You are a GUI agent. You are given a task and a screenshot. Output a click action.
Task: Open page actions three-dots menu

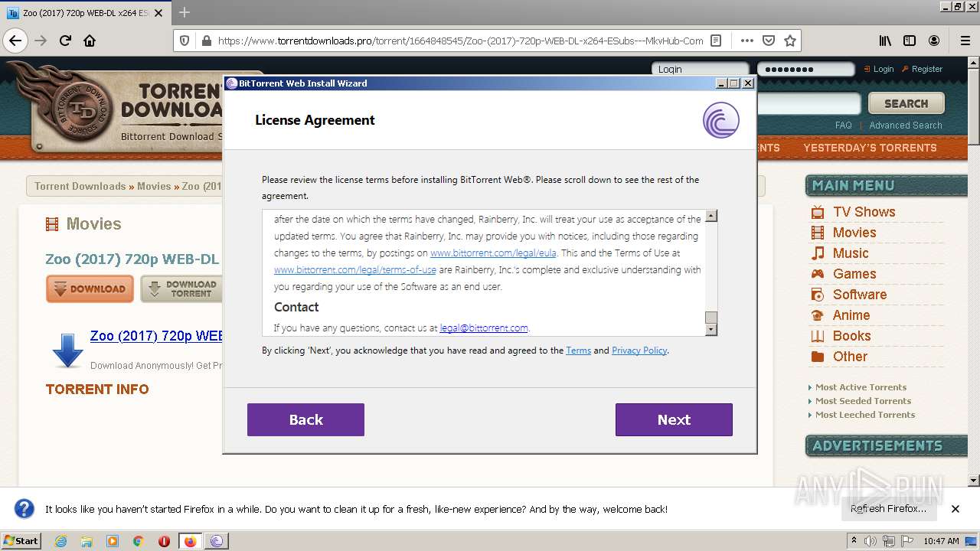pos(746,41)
